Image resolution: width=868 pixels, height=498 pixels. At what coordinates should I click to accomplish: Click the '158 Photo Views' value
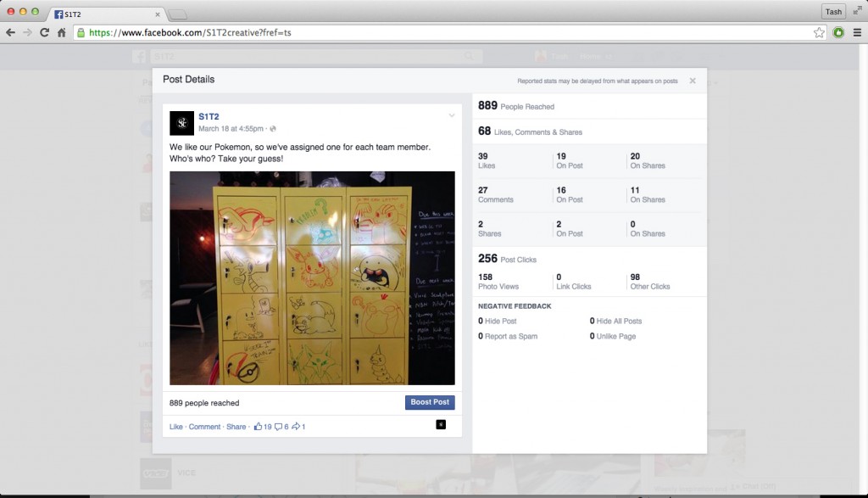(498, 282)
